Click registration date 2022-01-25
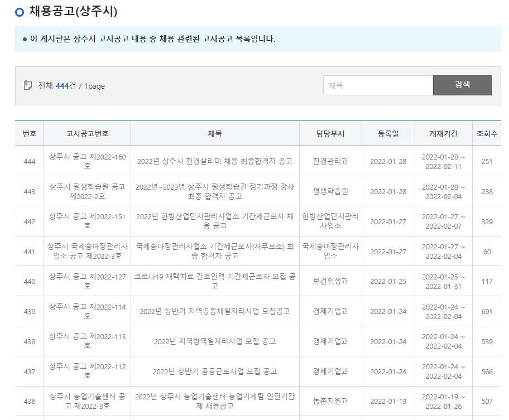This screenshot has width=509, height=420. [388, 282]
